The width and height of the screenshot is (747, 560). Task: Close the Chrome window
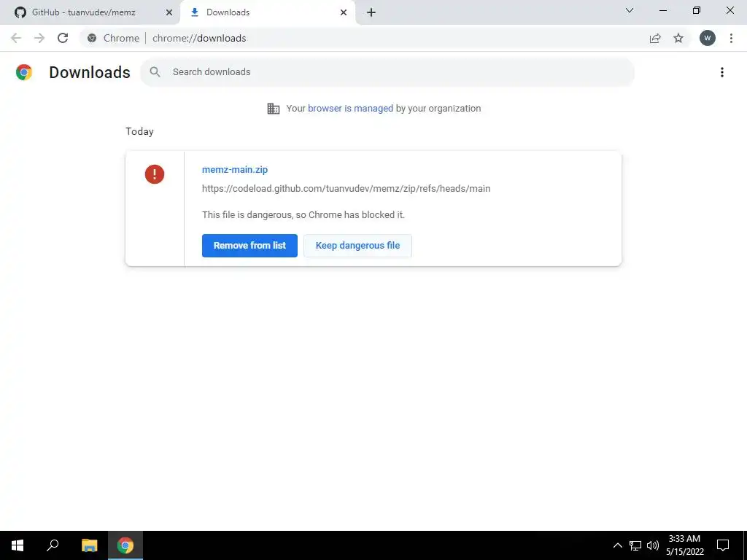[729, 10]
